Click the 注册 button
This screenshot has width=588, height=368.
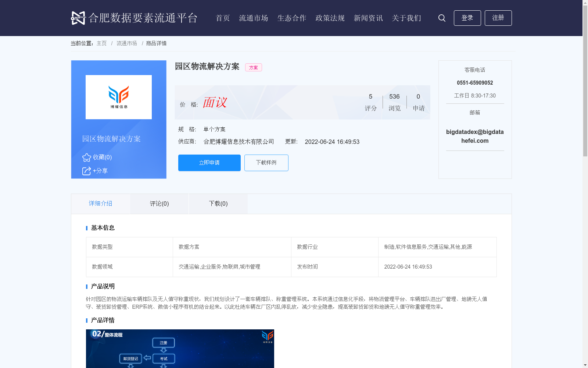coord(498,18)
